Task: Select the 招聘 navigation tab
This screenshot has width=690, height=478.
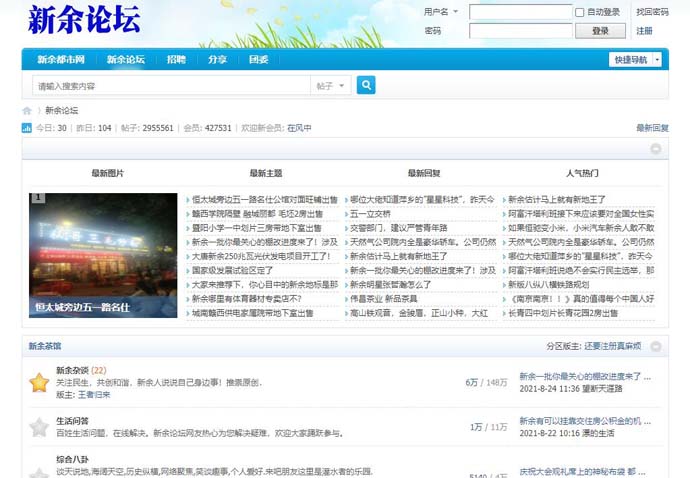Action: [x=176, y=60]
